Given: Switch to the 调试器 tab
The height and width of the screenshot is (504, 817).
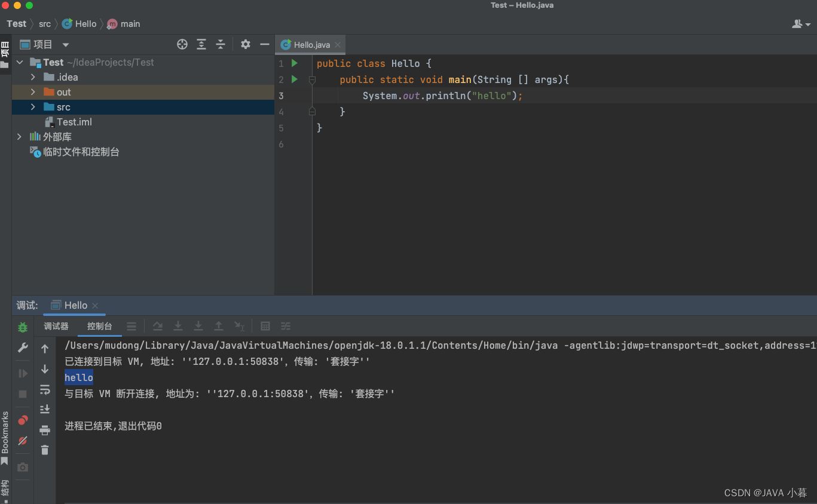Looking at the screenshot, I should [56, 326].
